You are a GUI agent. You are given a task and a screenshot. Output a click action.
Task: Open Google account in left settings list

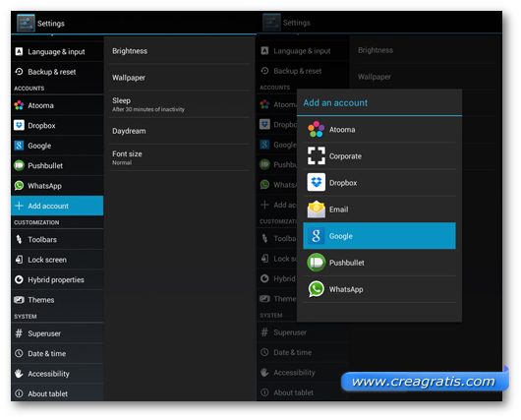coord(57,146)
